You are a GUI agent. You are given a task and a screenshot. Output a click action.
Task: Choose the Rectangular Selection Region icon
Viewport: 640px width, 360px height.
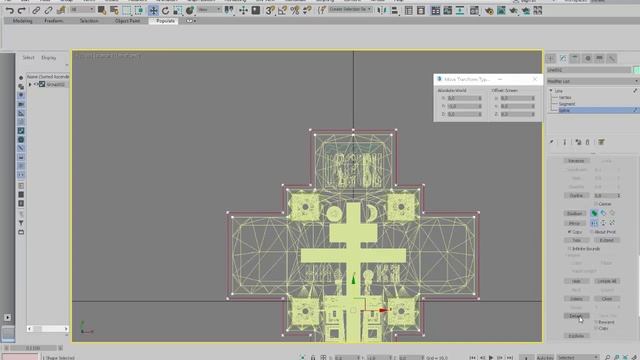(x=127, y=10)
